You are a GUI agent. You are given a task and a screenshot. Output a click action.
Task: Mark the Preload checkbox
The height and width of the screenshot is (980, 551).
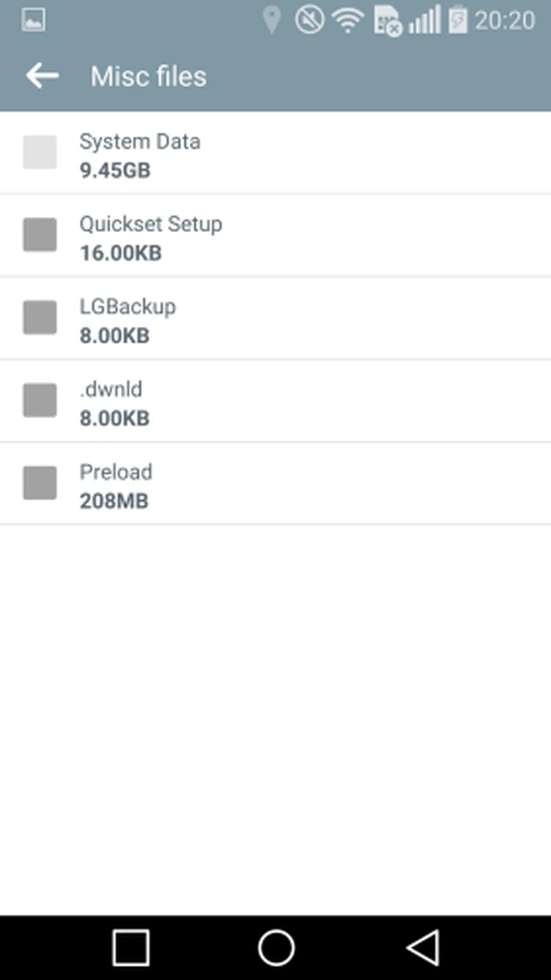pos(40,482)
